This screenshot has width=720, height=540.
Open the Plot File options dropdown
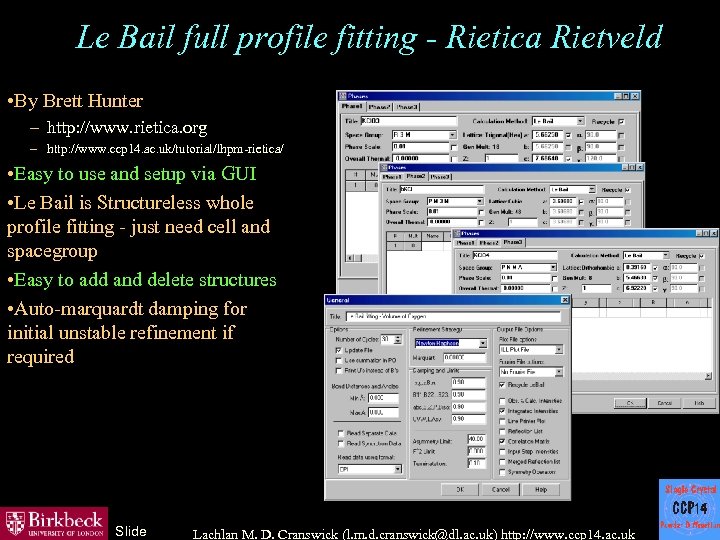click(558, 350)
